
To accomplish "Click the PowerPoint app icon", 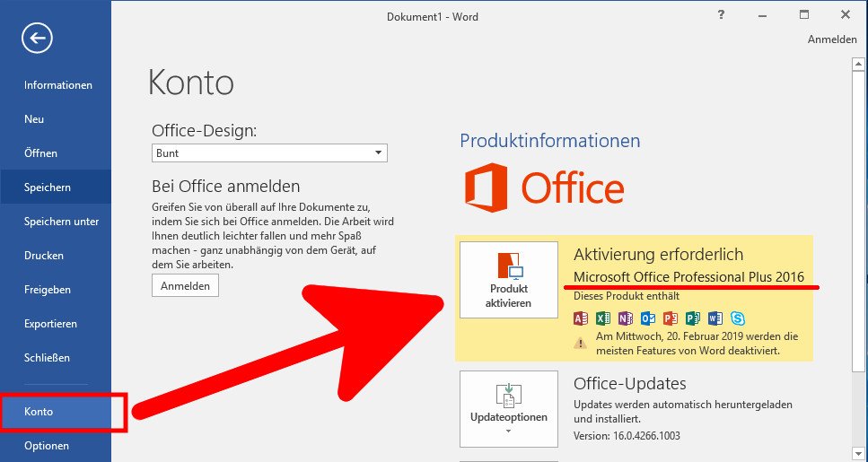I will tap(671, 318).
